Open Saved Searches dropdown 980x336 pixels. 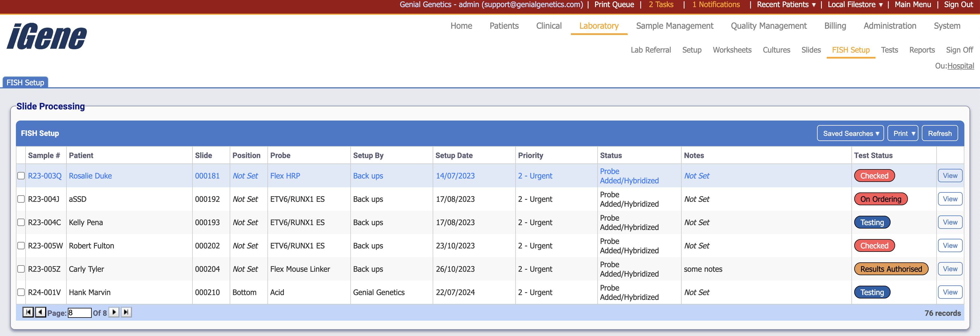(850, 133)
